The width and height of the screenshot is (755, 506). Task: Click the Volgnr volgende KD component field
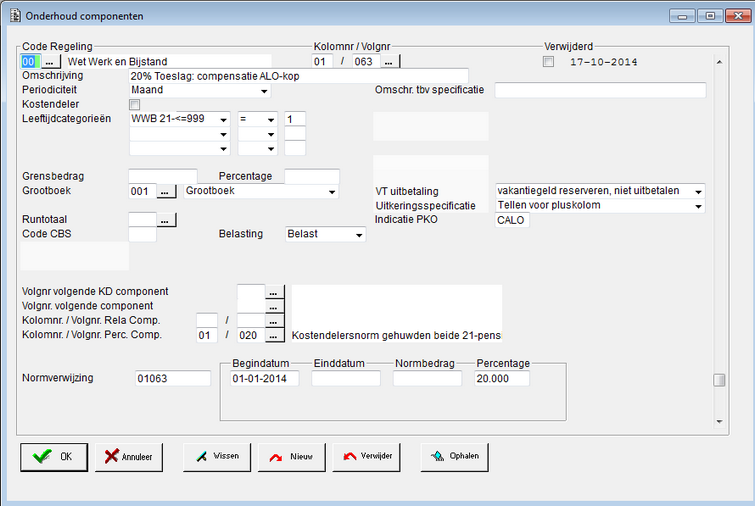coord(251,292)
